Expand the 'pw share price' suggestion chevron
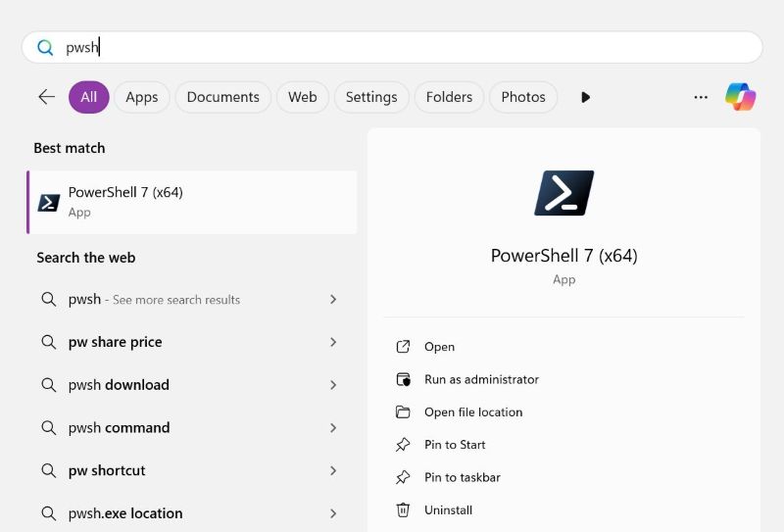This screenshot has height=532, width=784. (x=333, y=342)
